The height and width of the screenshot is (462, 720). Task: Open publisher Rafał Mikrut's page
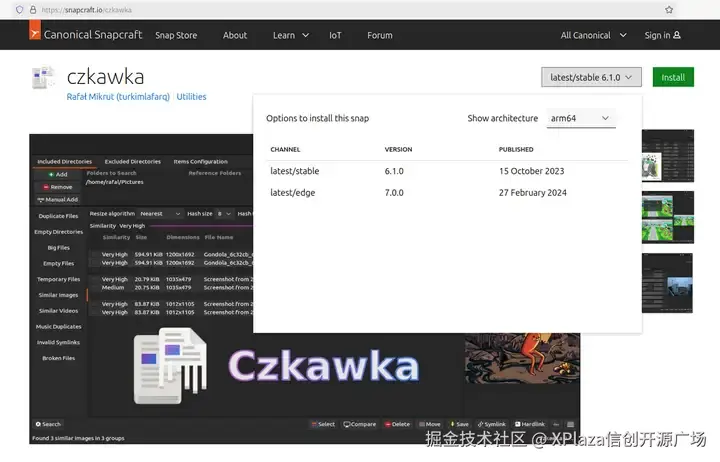[118, 97]
